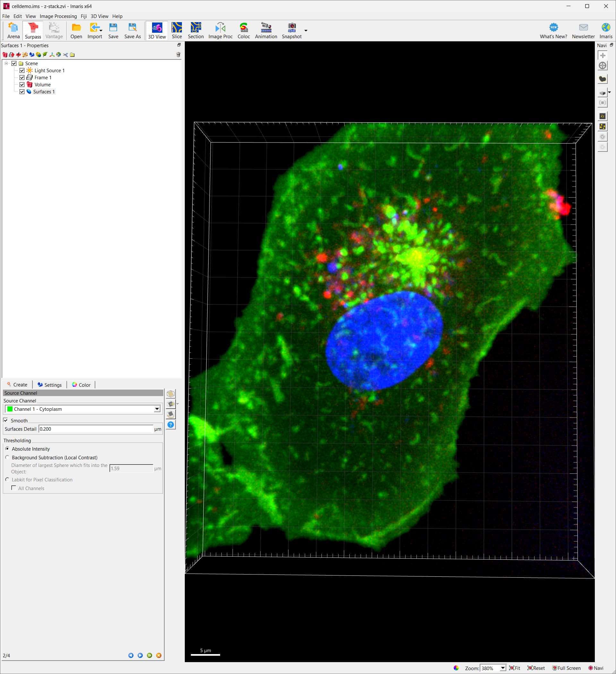
Task: Click the help question mark icon
Action: pos(170,425)
